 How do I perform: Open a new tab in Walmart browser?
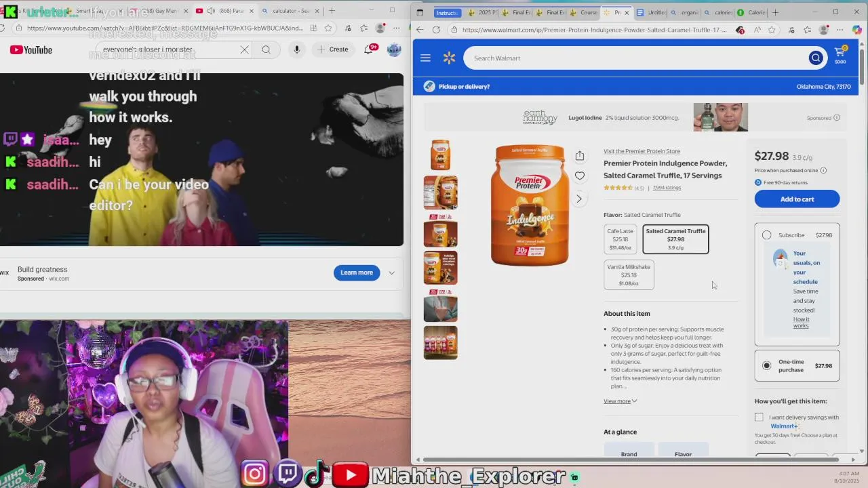click(776, 12)
